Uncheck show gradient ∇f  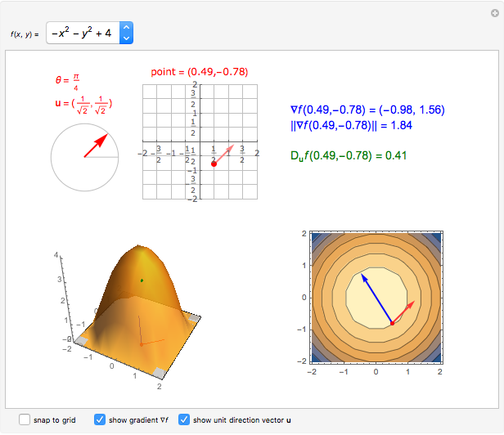(x=100, y=419)
